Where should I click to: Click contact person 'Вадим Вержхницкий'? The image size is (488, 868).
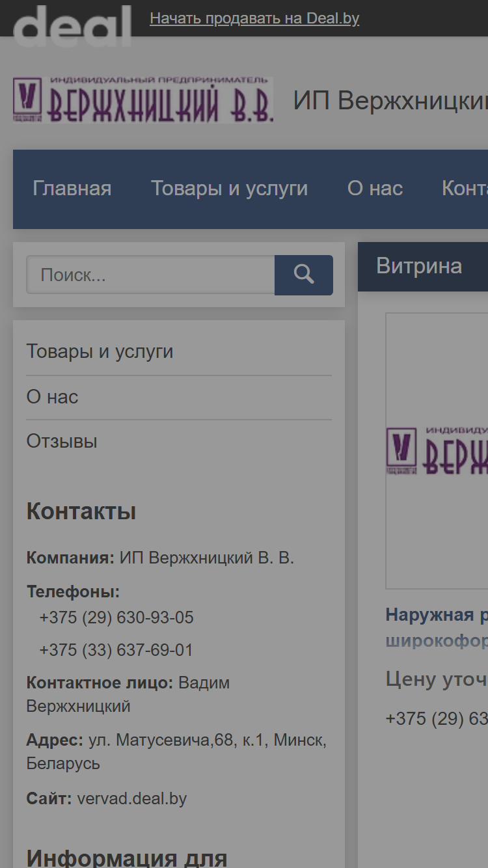(128, 694)
